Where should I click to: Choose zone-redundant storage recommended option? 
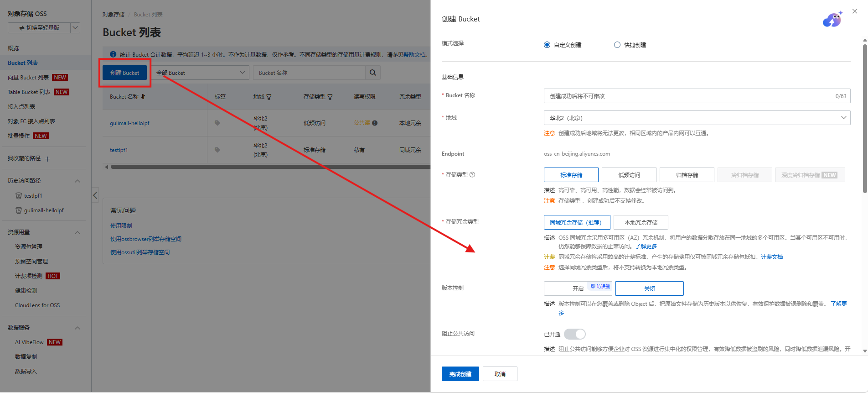[577, 222]
